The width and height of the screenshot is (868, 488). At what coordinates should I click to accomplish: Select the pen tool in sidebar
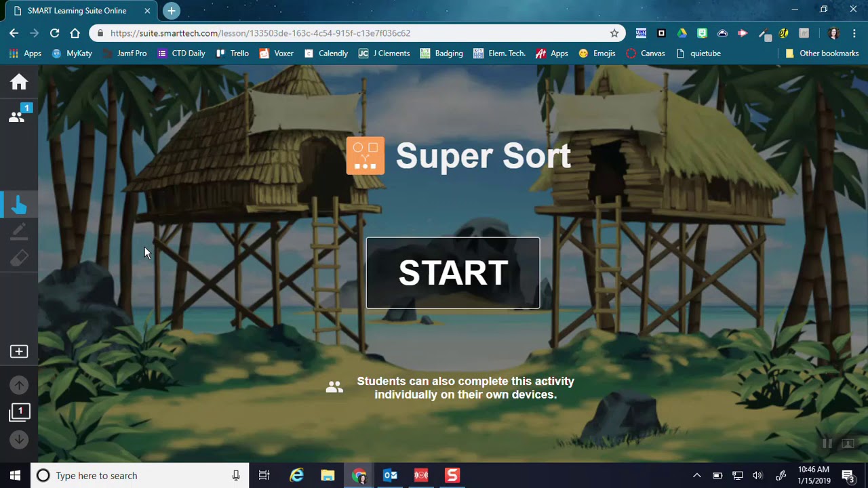[19, 232]
